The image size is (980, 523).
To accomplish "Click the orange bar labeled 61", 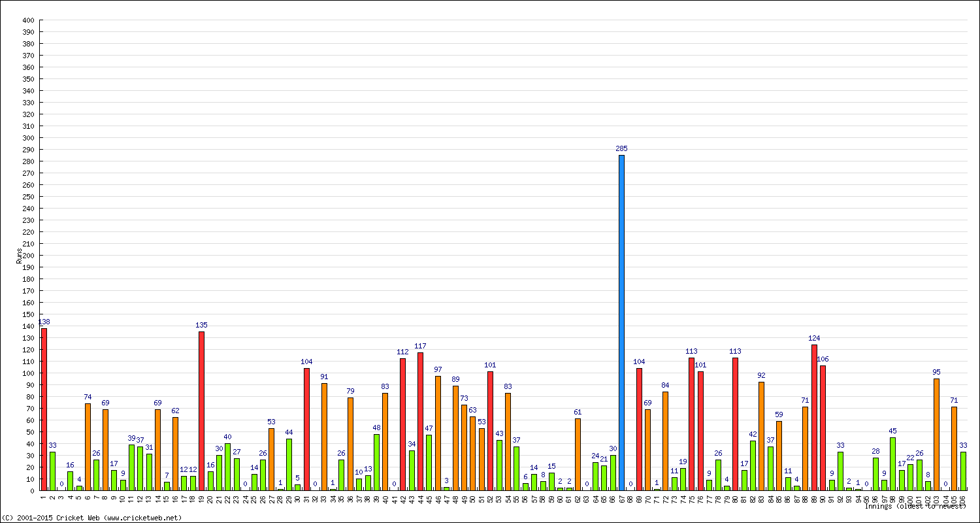I will (578, 454).
